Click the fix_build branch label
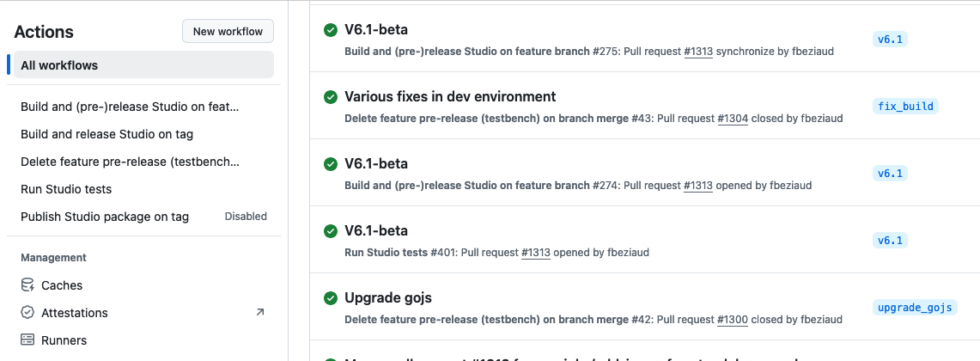Image resolution: width=980 pixels, height=361 pixels. pyautogui.click(x=905, y=107)
